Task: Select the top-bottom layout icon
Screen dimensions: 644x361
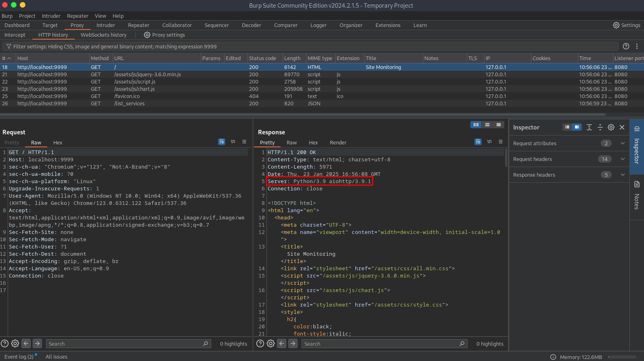Action: pyautogui.click(x=487, y=125)
